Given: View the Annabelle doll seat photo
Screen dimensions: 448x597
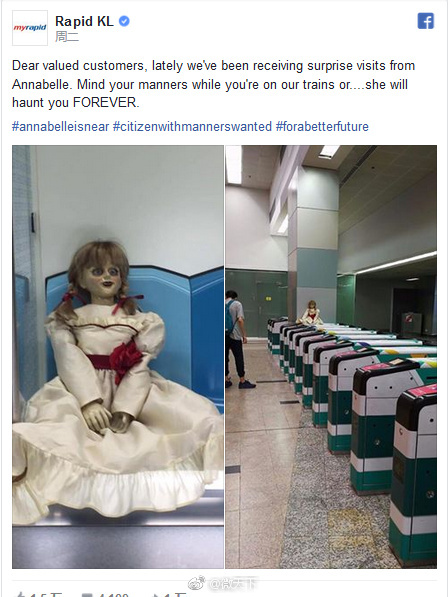Looking at the screenshot, I should tap(118, 357).
